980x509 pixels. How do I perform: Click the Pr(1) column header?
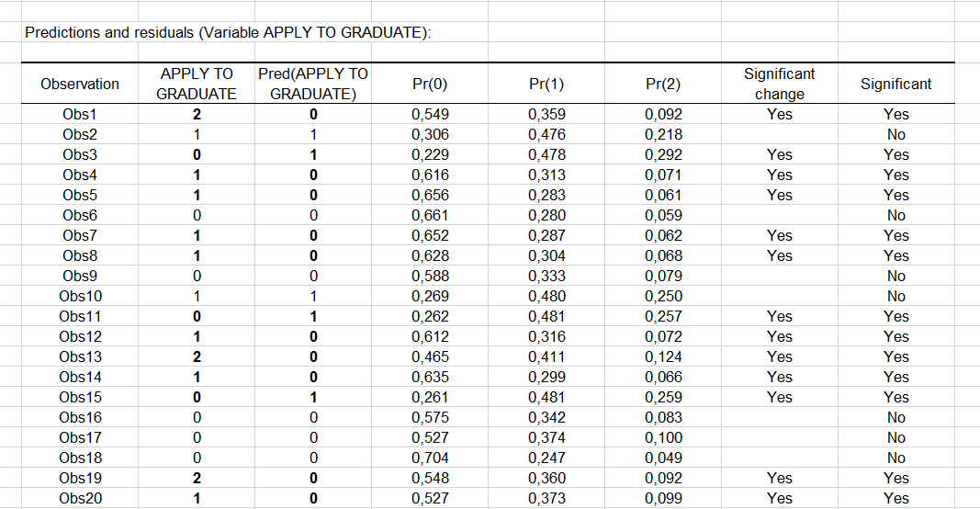pyautogui.click(x=546, y=85)
